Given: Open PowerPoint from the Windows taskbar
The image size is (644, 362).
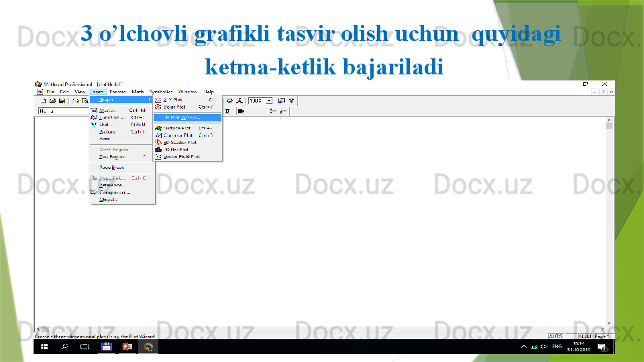Looking at the screenshot, I should tap(127, 347).
